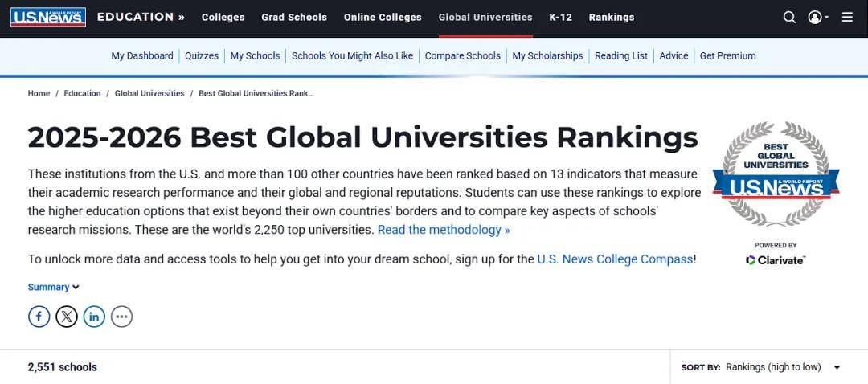Screen dimensions: 868x384
Task: Open the K-12 menu item
Action: coord(560,17)
